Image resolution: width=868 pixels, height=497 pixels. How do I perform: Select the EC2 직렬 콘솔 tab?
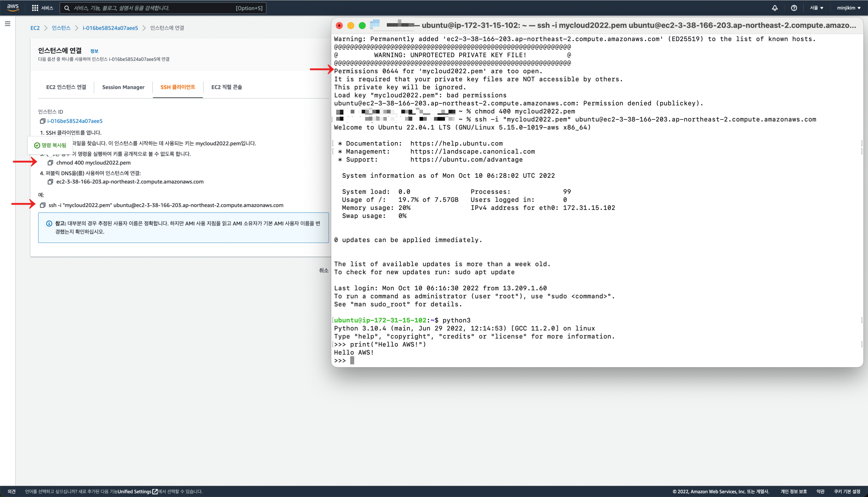(227, 87)
